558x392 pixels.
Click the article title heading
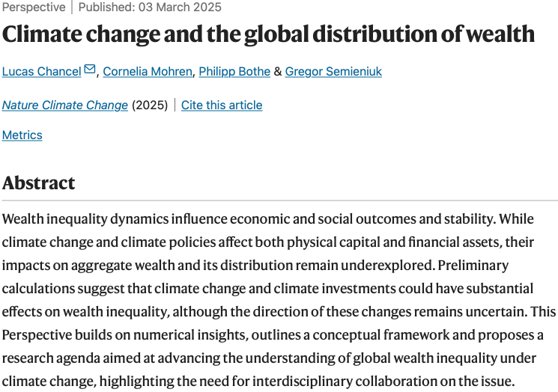click(x=268, y=34)
